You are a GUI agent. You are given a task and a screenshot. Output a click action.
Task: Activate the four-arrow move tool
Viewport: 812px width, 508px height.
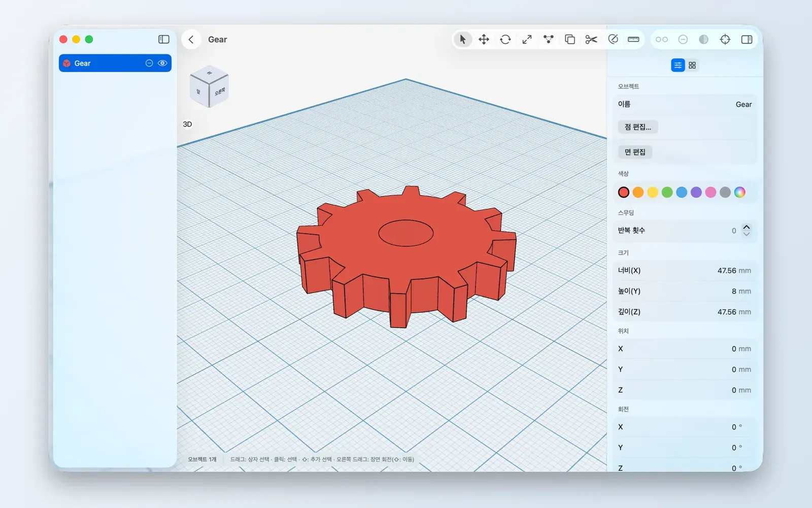pos(484,40)
